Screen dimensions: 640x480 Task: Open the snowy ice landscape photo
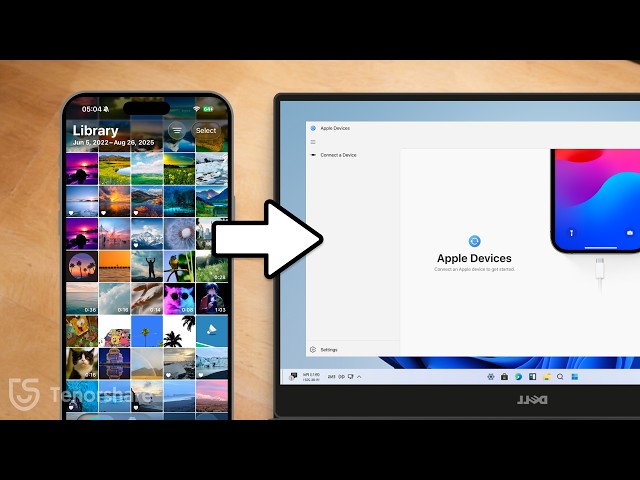tap(212, 169)
